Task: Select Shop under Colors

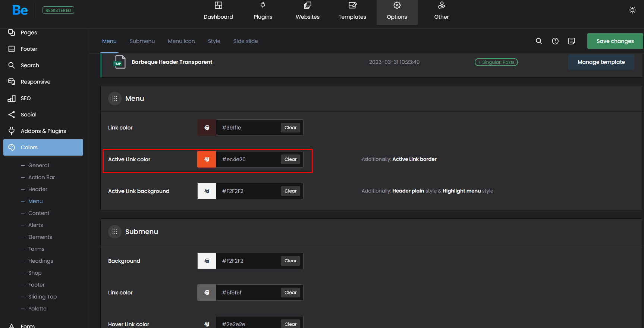Action: (35, 273)
